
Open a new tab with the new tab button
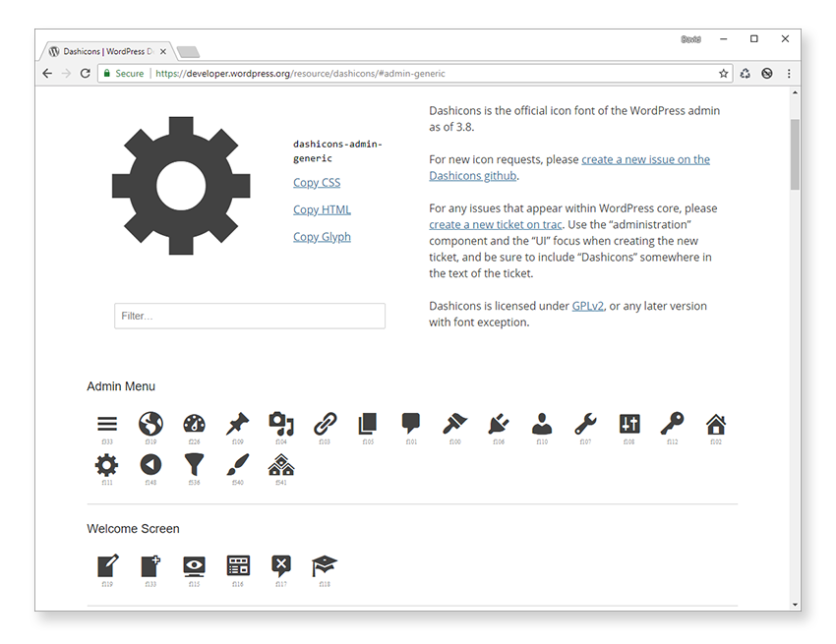click(188, 52)
